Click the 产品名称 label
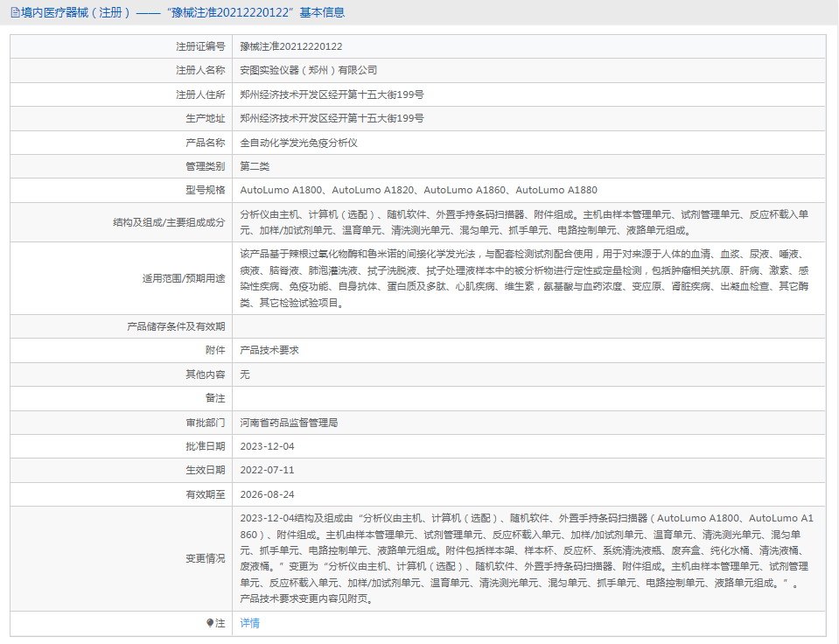The height and width of the screenshot is (644, 839). pos(206,143)
